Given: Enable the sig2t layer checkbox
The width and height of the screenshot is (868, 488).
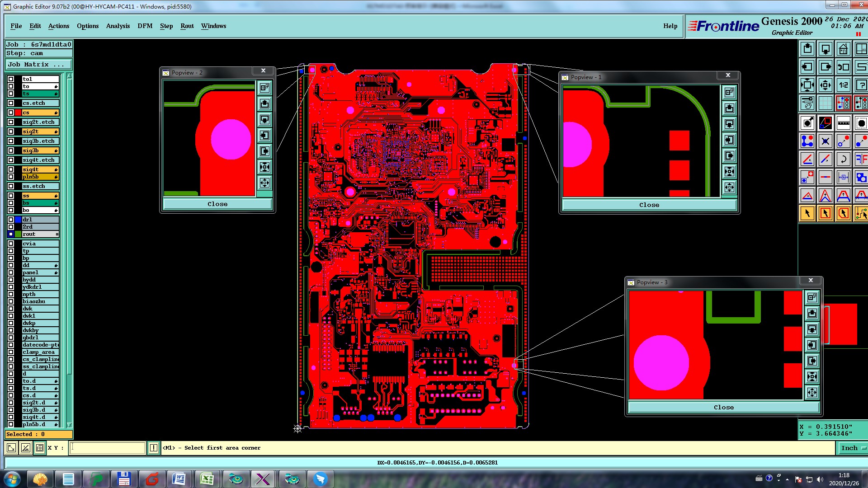Looking at the screenshot, I should pos(11,131).
